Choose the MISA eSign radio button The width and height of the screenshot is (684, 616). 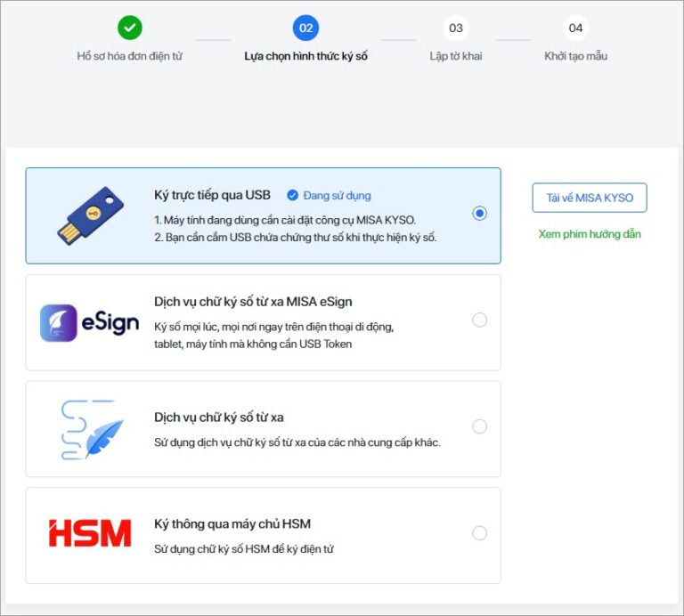click(479, 320)
